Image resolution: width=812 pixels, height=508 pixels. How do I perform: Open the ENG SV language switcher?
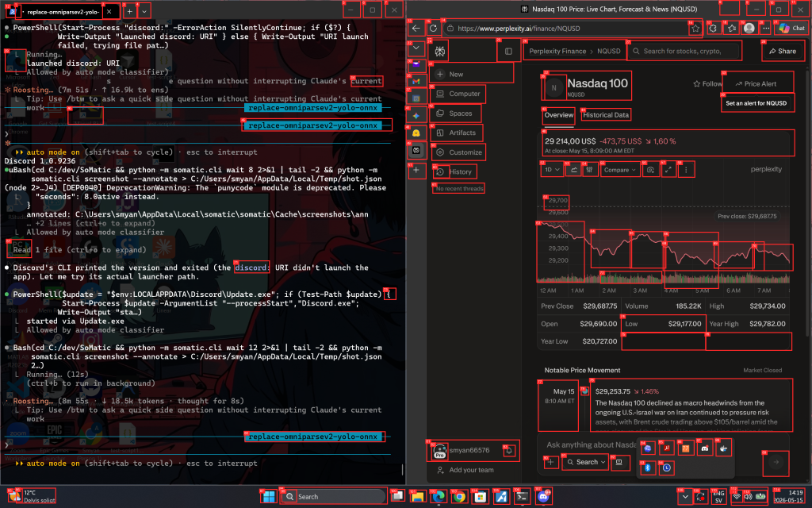718,497
